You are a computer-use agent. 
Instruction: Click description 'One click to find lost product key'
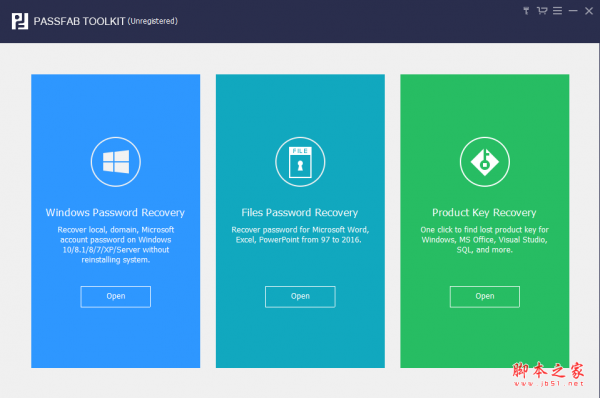click(484, 240)
